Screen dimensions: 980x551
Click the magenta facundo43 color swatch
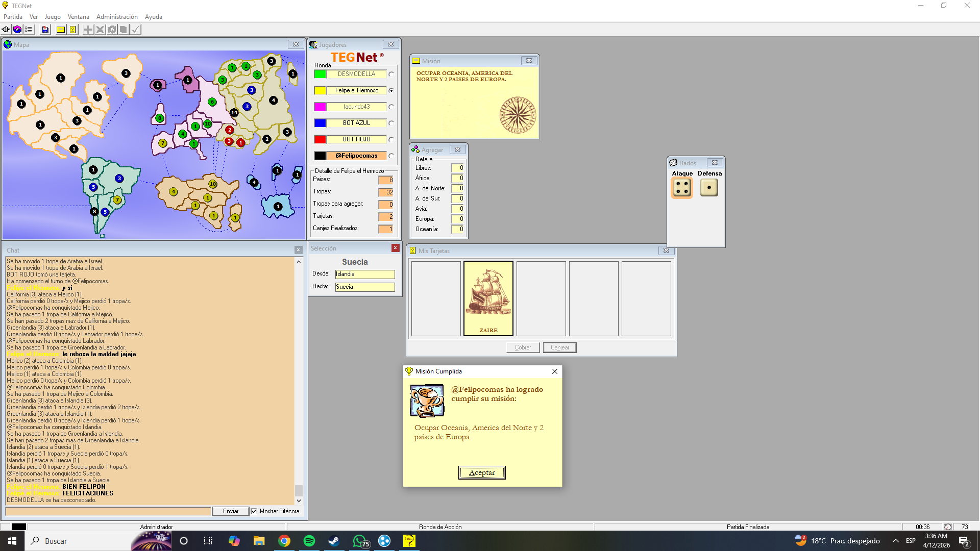[x=320, y=107]
